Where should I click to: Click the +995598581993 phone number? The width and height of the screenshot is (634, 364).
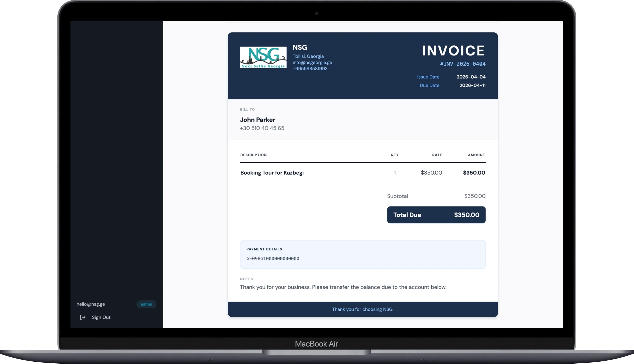[x=310, y=68]
